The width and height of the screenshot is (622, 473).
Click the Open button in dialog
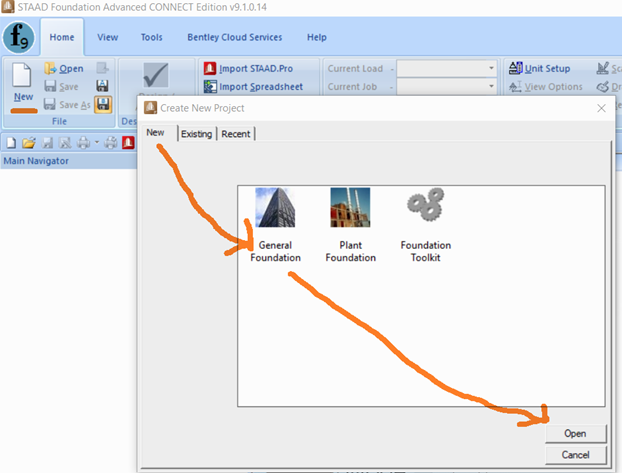click(576, 433)
